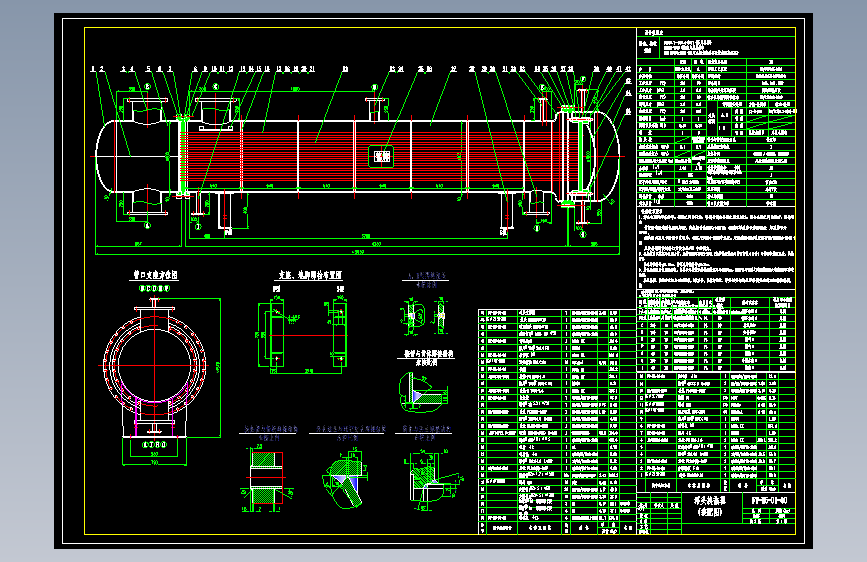Select the left elliptical head of the exchanger
Image resolution: width=867 pixels, height=562 pixels.
coord(105,157)
